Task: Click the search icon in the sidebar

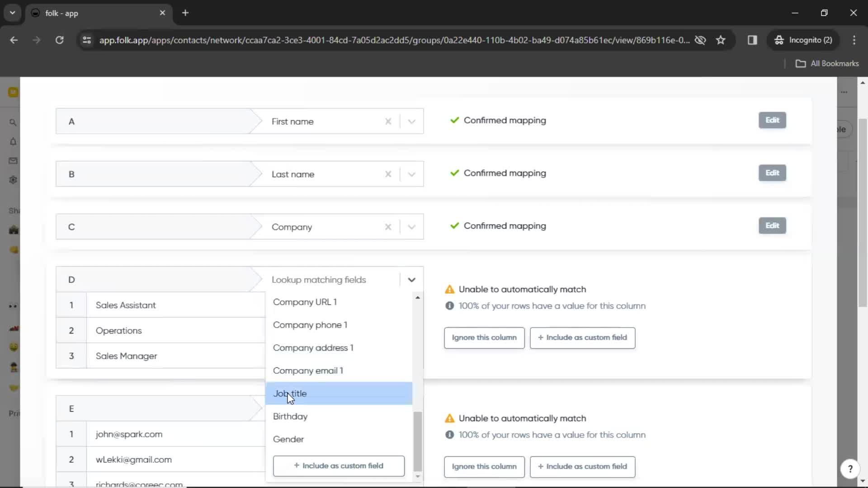Action: tap(13, 122)
